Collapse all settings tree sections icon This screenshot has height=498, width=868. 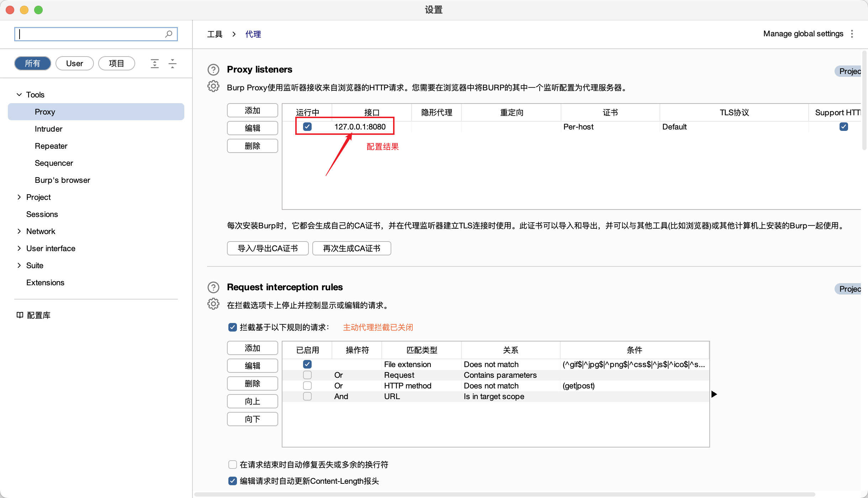173,64
